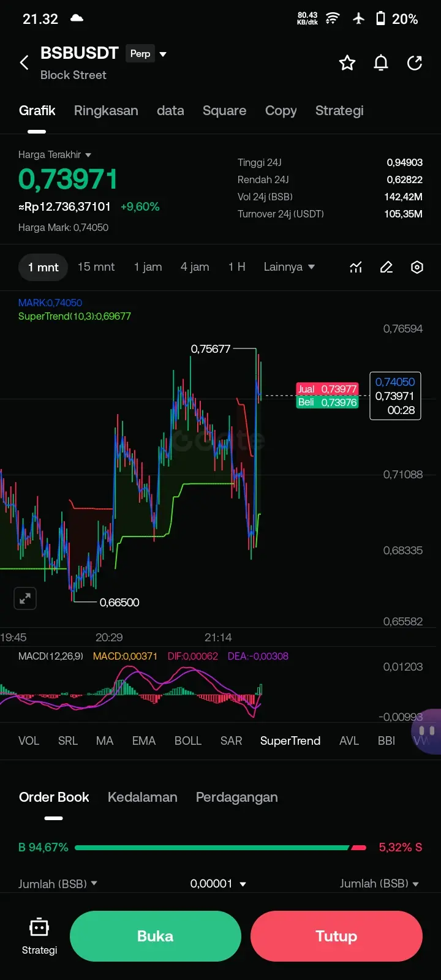Tap the chart low label 0,66500
Image resolution: width=441 pixels, height=980 pixels.
[x=119, y=603]
